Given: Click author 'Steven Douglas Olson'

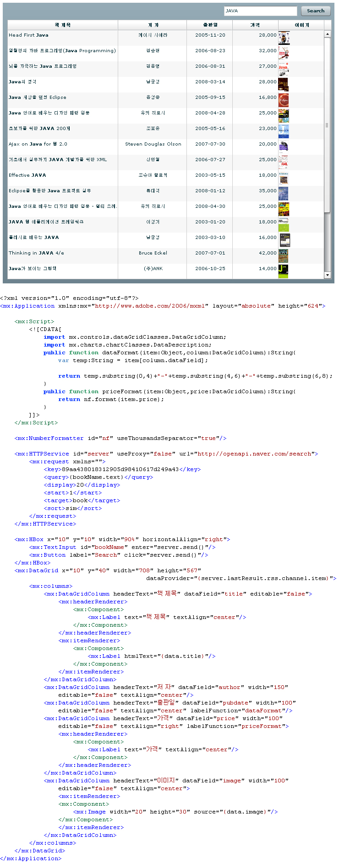Looking at the screenshot, I should 153,144.
